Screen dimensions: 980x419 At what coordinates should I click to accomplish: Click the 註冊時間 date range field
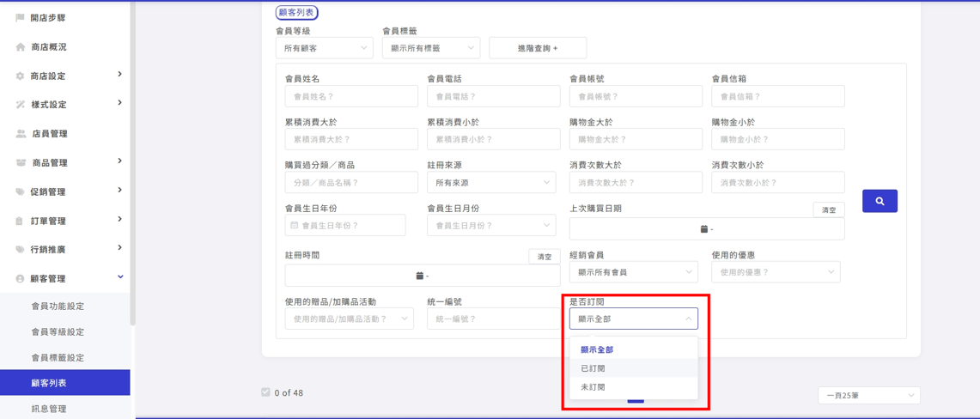coord(423,276)
